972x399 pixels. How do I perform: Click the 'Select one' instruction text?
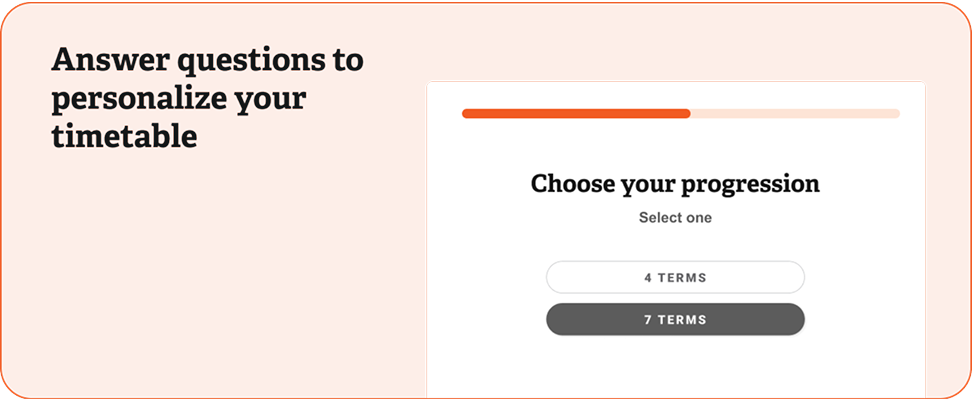coord(675,218)
